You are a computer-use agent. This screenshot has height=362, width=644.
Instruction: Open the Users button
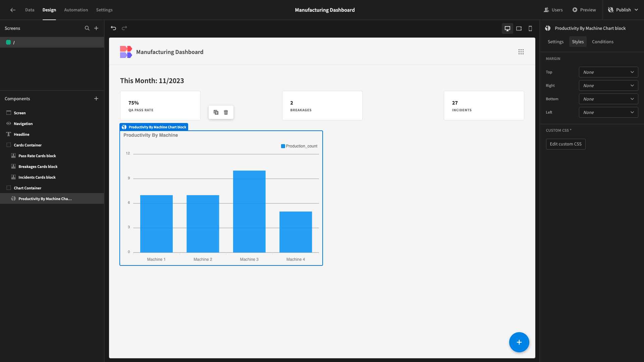(553, 10)
